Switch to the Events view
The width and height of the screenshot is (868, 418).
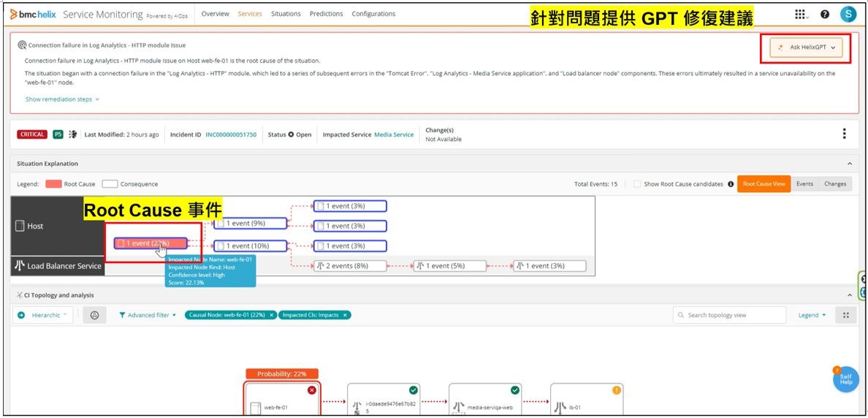804,184
